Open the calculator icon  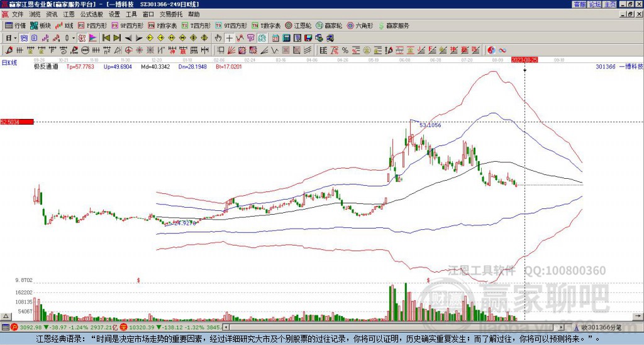click(x=286, y=38)
